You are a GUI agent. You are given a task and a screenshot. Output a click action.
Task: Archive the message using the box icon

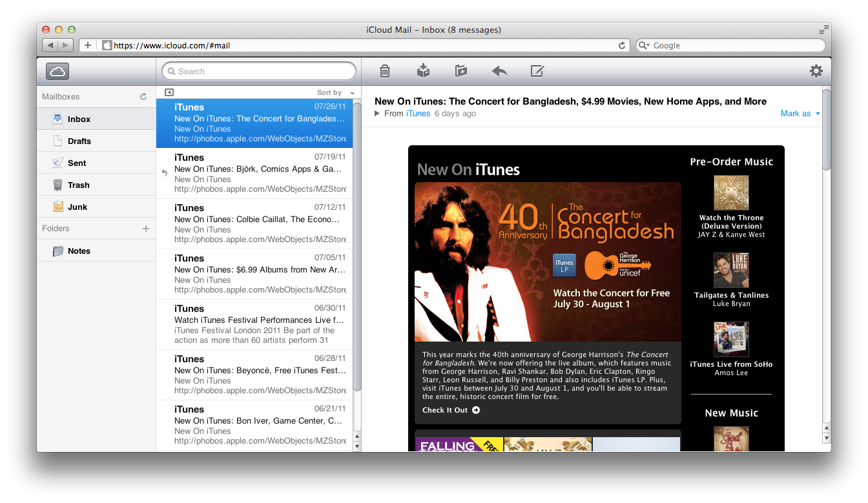[x=423, y=70]
